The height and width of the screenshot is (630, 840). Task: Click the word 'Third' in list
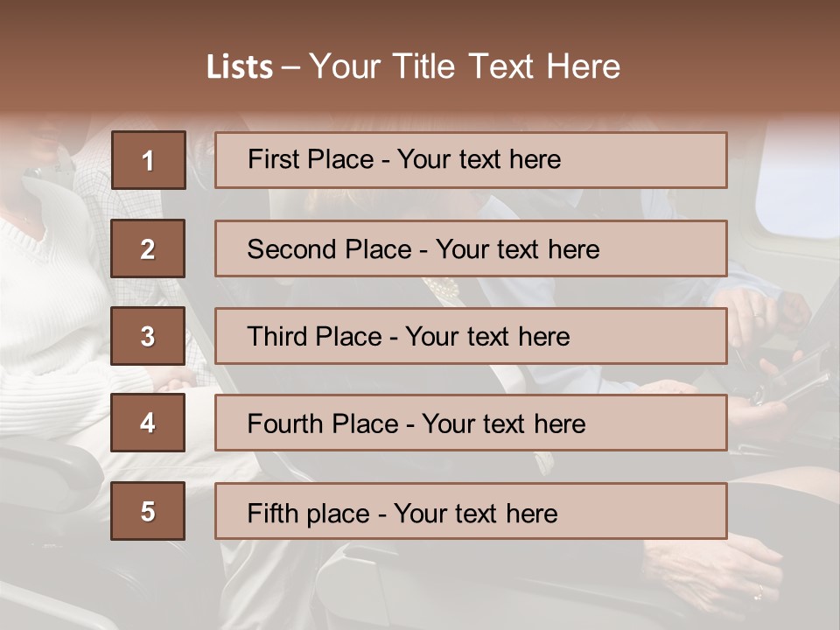[x=279, y=337]
